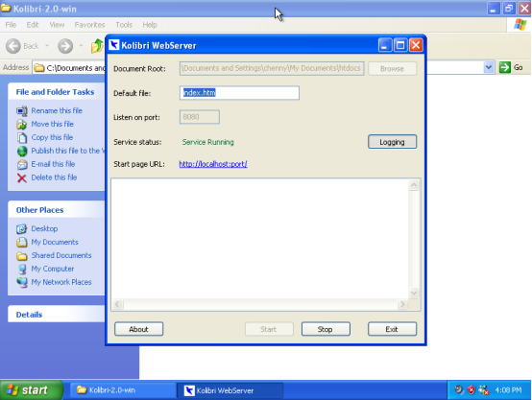This screenshot has width=532, height=400.
Task: Click the E-mail this file envelope icon
Action: click(x=22, y=164)
